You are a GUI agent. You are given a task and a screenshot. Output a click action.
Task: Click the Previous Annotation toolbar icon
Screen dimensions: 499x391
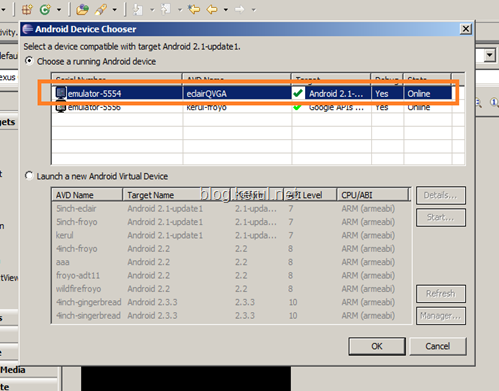pyautogui.click(x=166, y=9)
